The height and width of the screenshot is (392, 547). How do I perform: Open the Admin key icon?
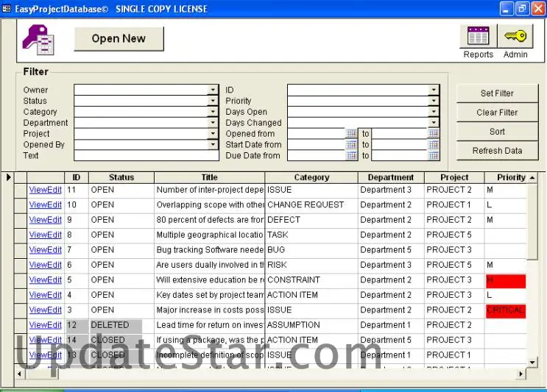point(515,36)
